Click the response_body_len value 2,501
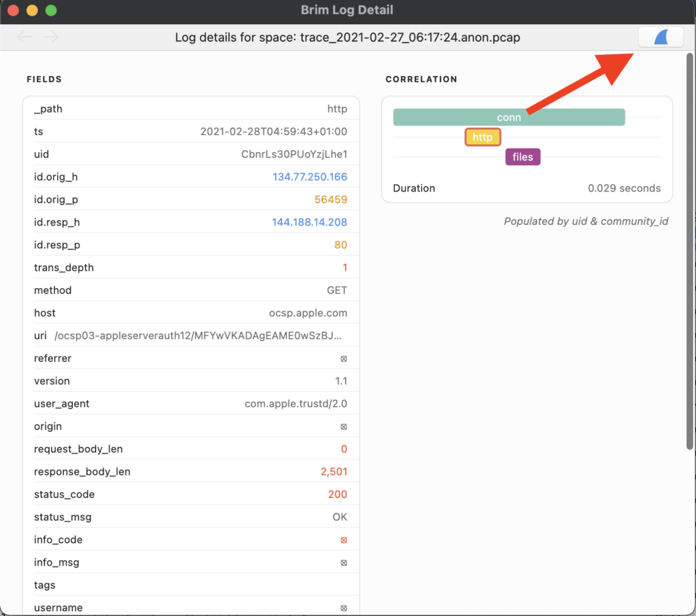696x616 pixels. 334,471
